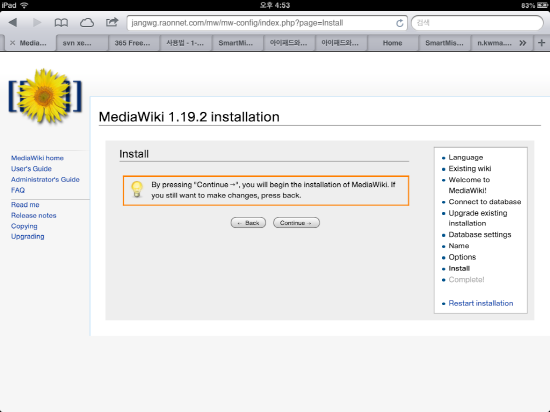Switch to the 365 Free... tab
Image resolution: width=550 pixels, height=412 pixels.
[x=134, y=43]
